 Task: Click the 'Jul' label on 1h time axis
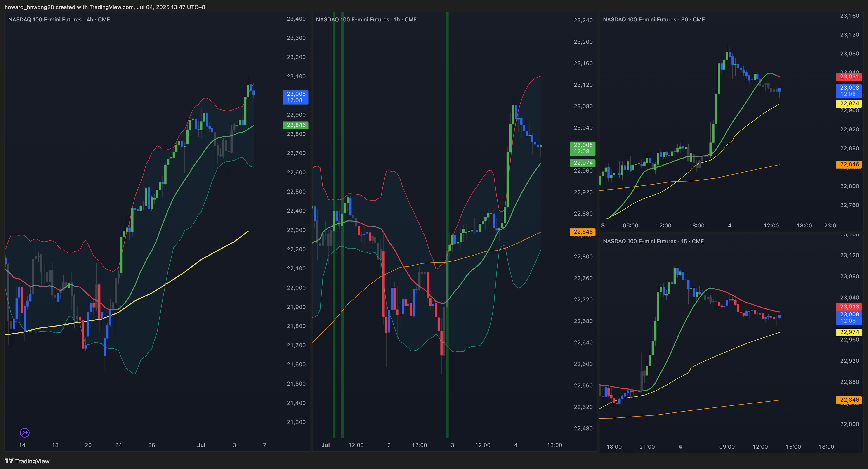tap(325, 445)
